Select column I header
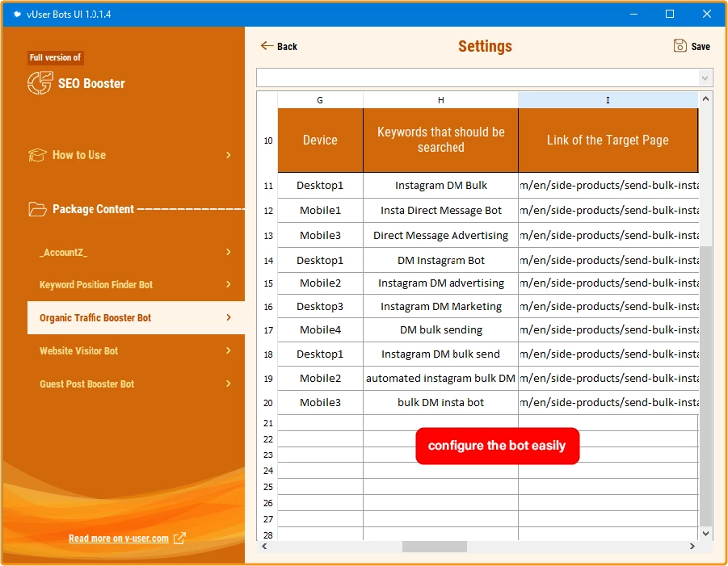The height and width of the screenshot is (566, 728). (x=608, y=100)
